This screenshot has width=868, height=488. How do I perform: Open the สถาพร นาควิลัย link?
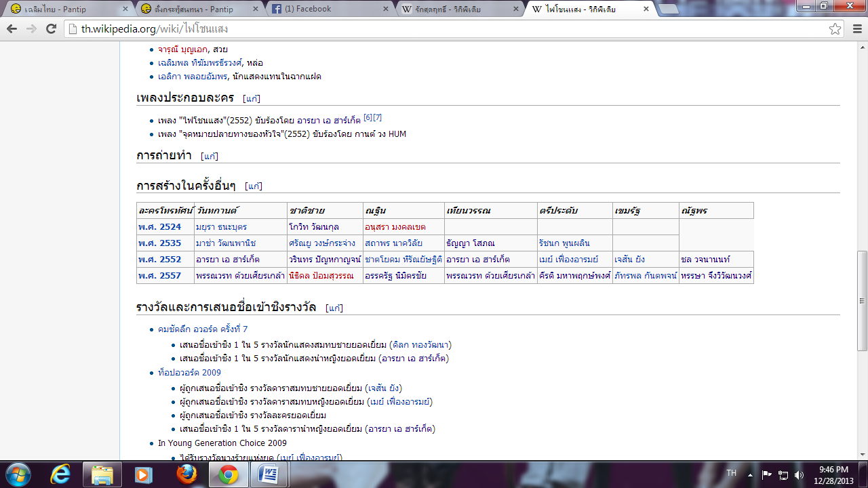click(x=393, y=243)
